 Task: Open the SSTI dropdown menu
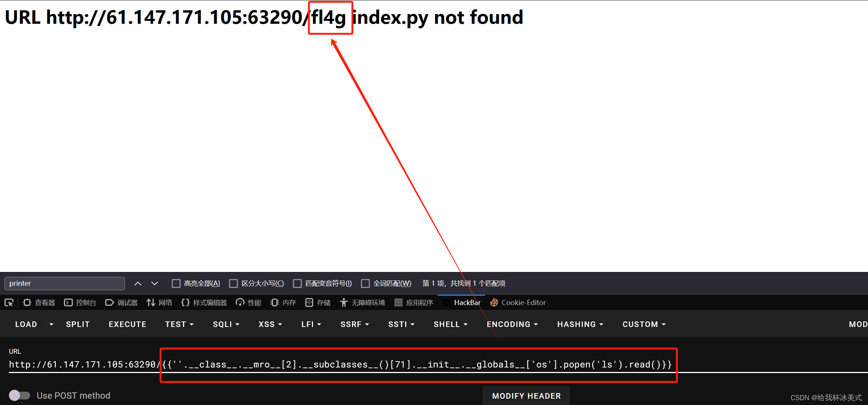pyautogui.click(x=401, y=324)
